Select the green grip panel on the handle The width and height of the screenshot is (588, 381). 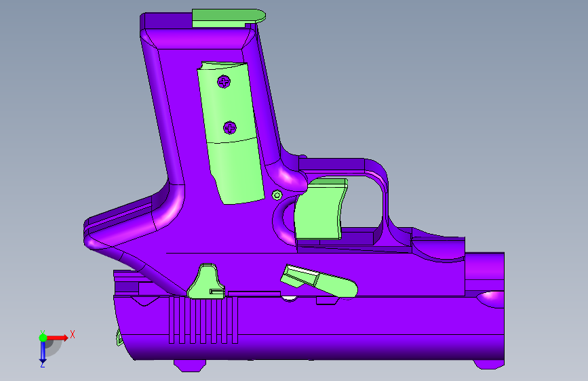click(231, 133)
